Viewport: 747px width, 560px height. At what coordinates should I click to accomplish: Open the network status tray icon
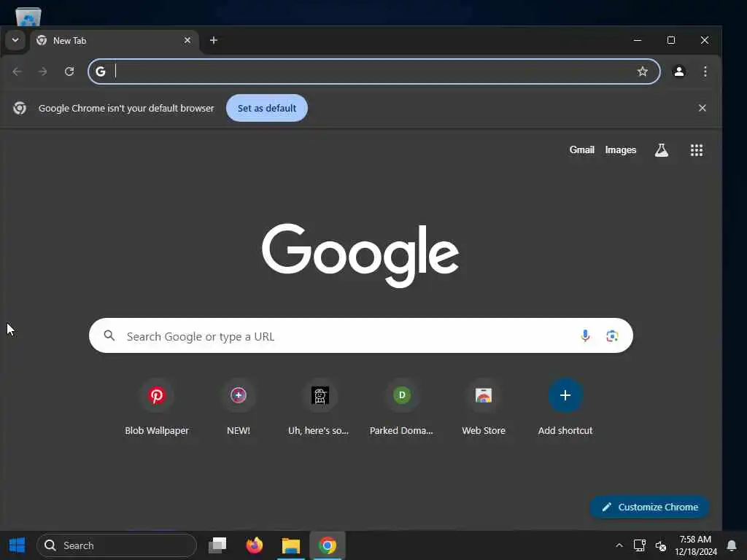coord(639,545)
